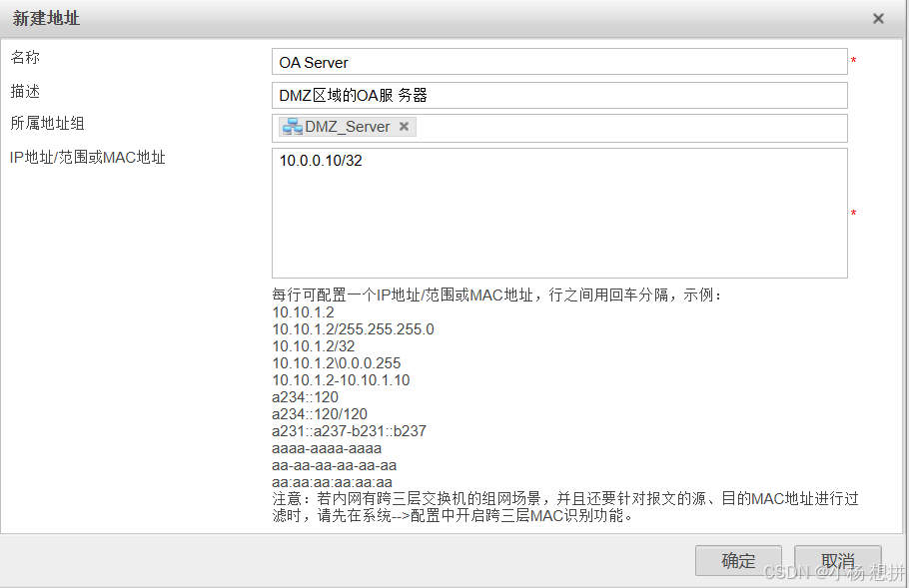Click the example 10.10.1.2/32

tap(313, 345)
